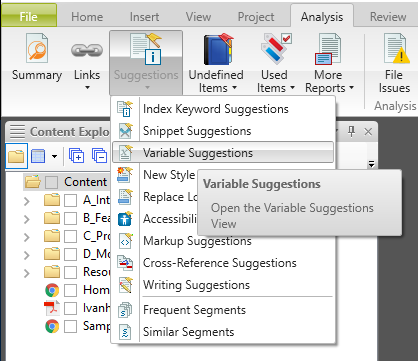
Task: Pin the Content Explorer panel
Action: [351, 132]
